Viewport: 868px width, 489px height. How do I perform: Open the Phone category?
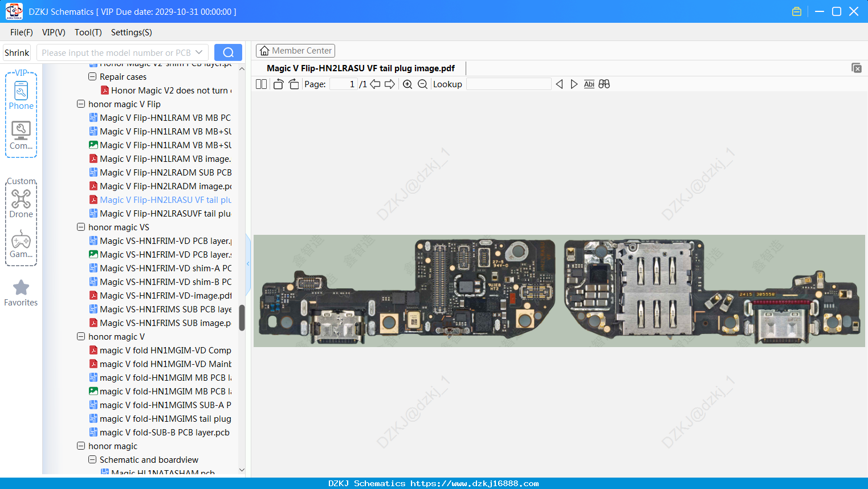point(21,95)
